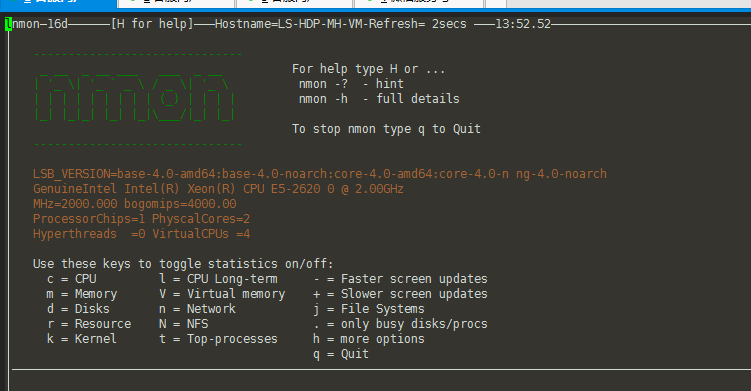This screenshot has height=391, width=751.
Task: Click the nmon-16d version title text
Action: pyautogui.click(x=40, y=24)
